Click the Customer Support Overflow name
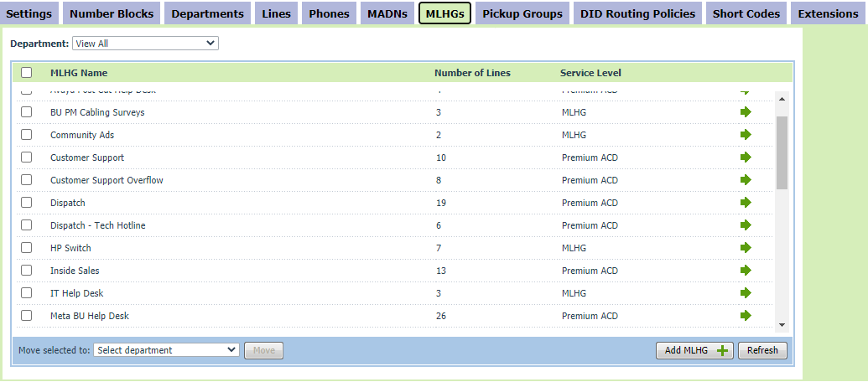 [x=107, y=180]
